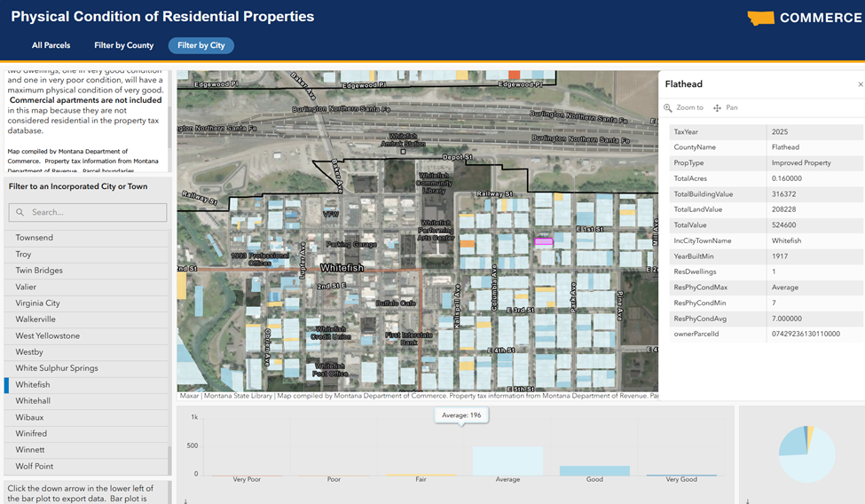This screenshot has height=504, width=865.
Task: Select Whitefish in the city list
Action: (x=33, y=385)
